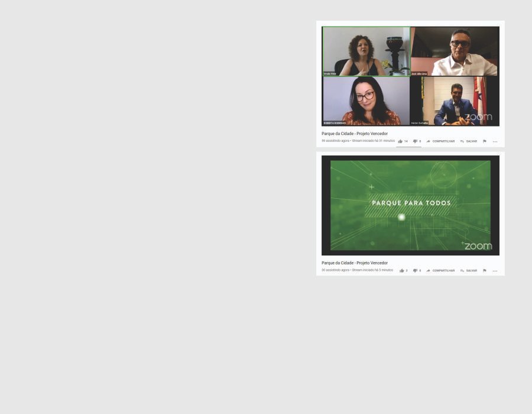This screenshot has height=414, width=532.
Task: Select the Roberta Rodrigues video tile
Action: click(366, 101)
